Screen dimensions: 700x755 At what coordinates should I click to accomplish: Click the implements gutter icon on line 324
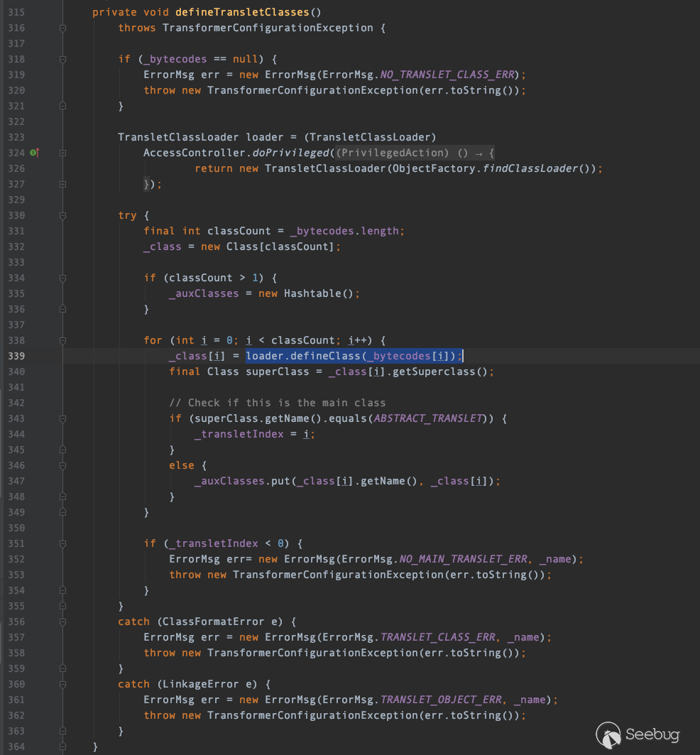[x=33, y=153]
